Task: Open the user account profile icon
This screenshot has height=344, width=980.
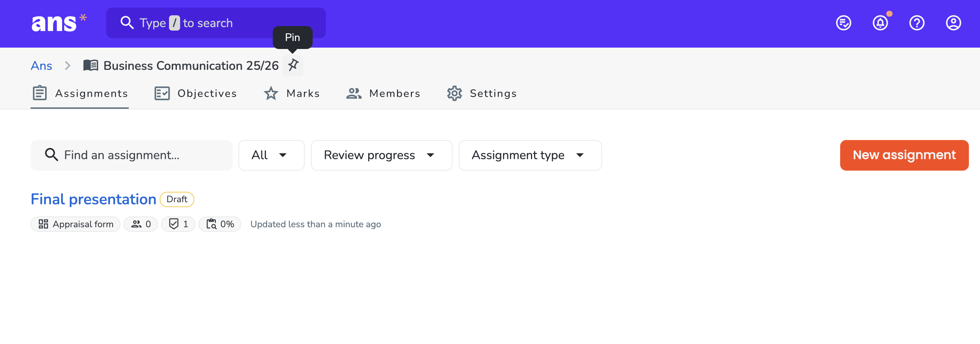Action: click(x=953, y=23)
